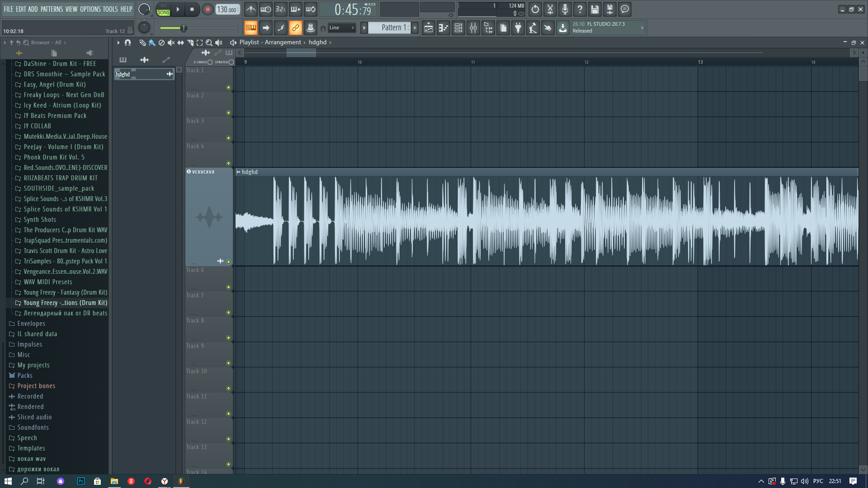868x488 pixels.
Task: Open the plugin database plug icon
Action: point(518,28)
